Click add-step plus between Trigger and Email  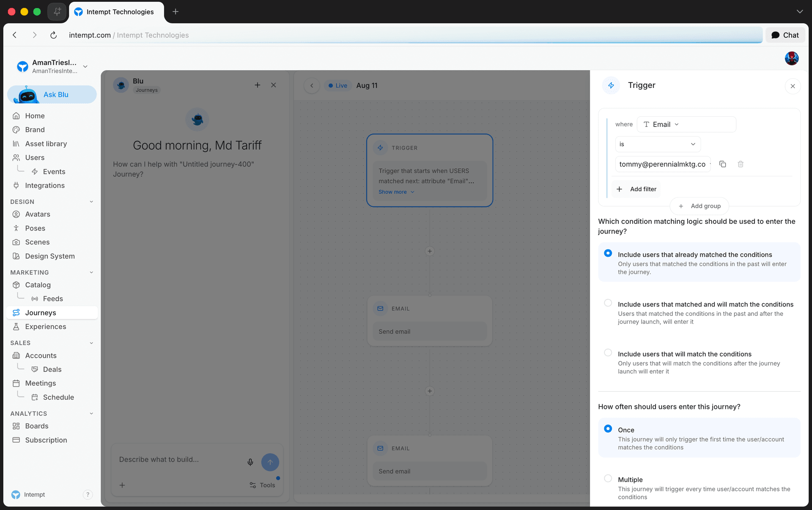point(430,251)
